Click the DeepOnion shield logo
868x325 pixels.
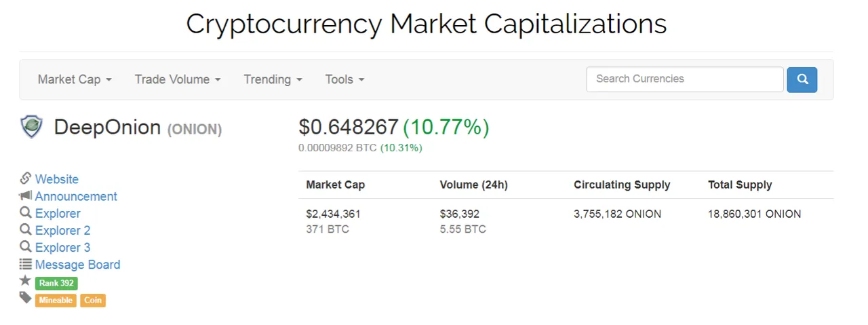[x=31, y=126]
